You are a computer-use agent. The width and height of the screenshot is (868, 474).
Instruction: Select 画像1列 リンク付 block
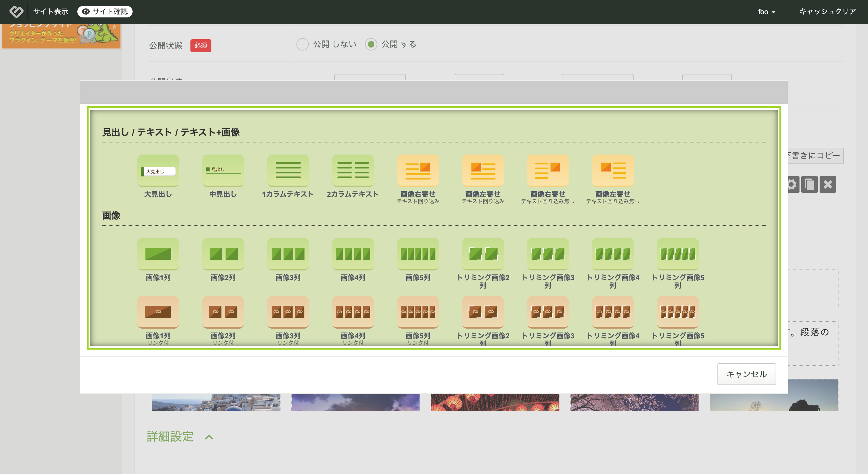pos(158,312)
